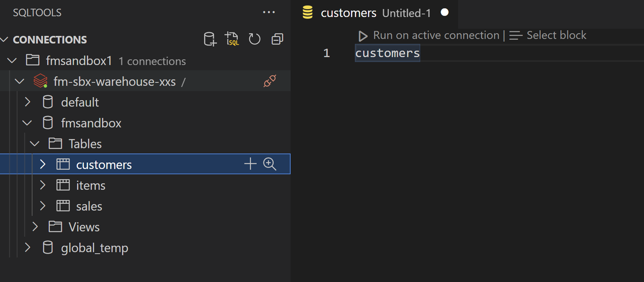Open a new SQL file

coord(232,39)
